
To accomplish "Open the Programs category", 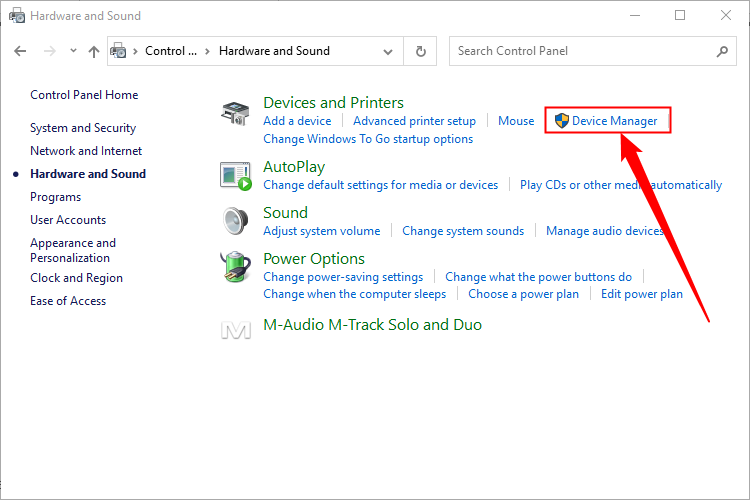I will [55, 197].
